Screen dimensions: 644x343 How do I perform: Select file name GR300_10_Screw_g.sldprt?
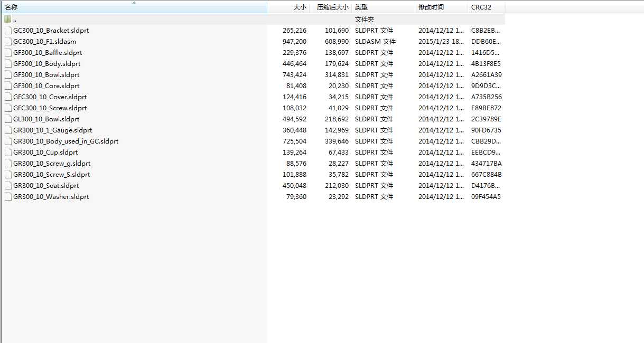[x=52, y=163]
